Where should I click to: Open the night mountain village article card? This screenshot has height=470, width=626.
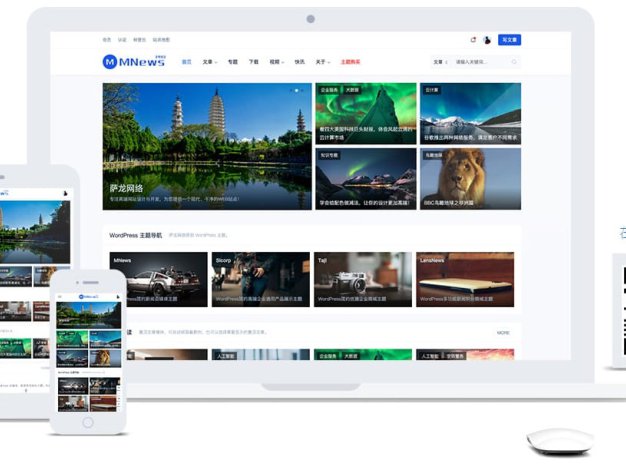[366, 179]
